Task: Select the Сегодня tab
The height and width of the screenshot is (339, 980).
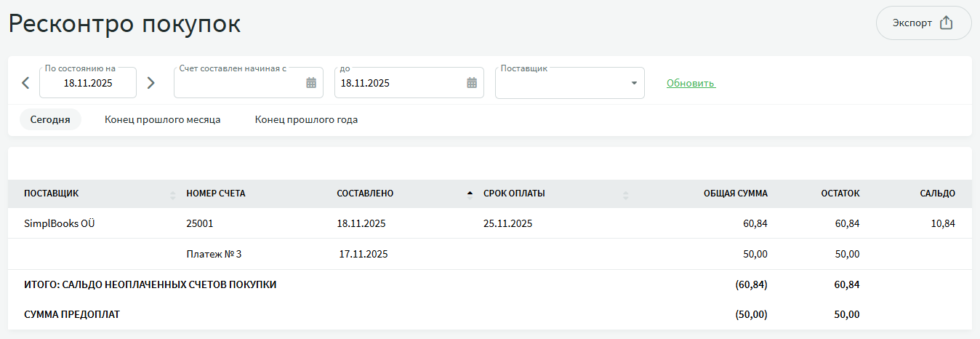Action: pyautogui.click(x=50, y=119)
